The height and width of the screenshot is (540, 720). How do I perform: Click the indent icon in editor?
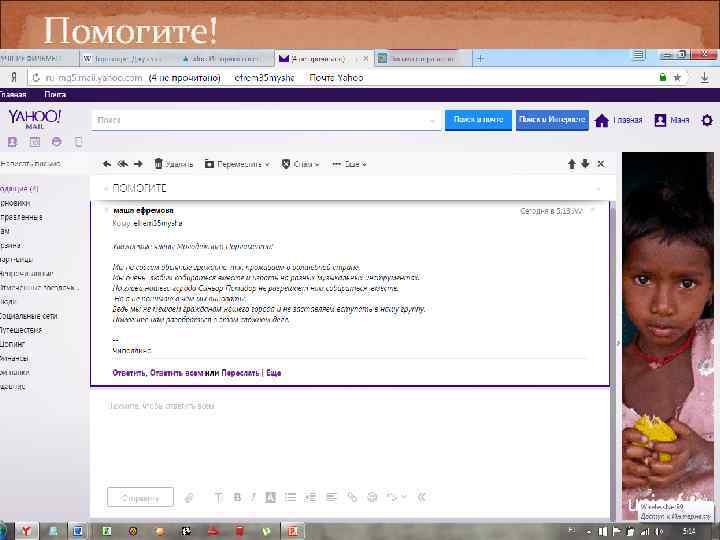pos(311,497)
